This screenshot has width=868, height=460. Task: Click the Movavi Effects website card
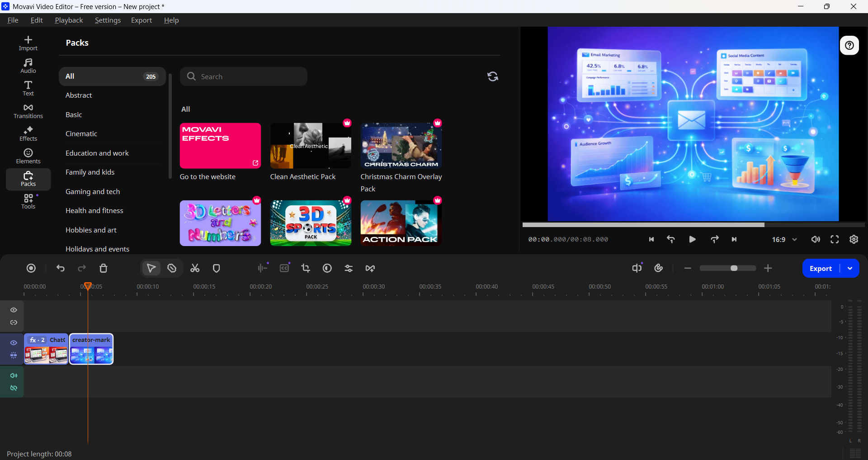point(220,146)
